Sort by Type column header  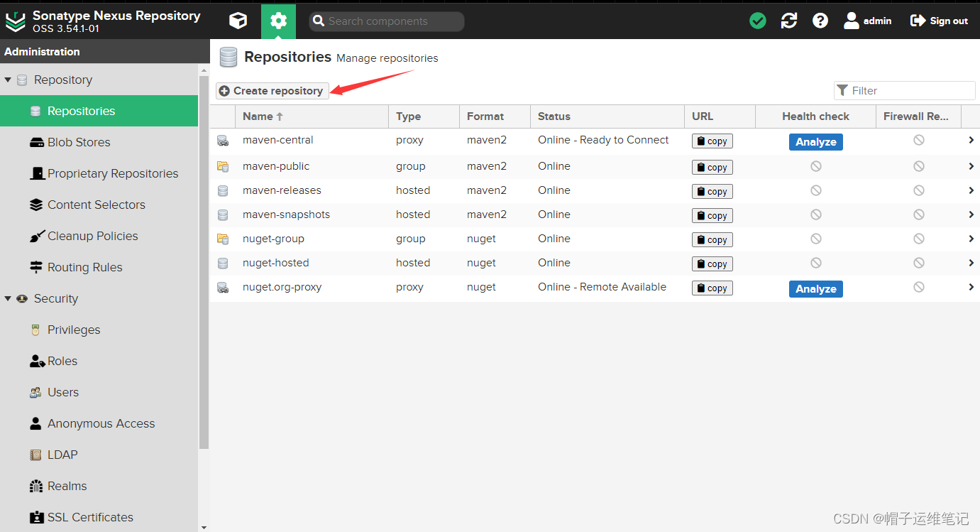tap(424, 116)
